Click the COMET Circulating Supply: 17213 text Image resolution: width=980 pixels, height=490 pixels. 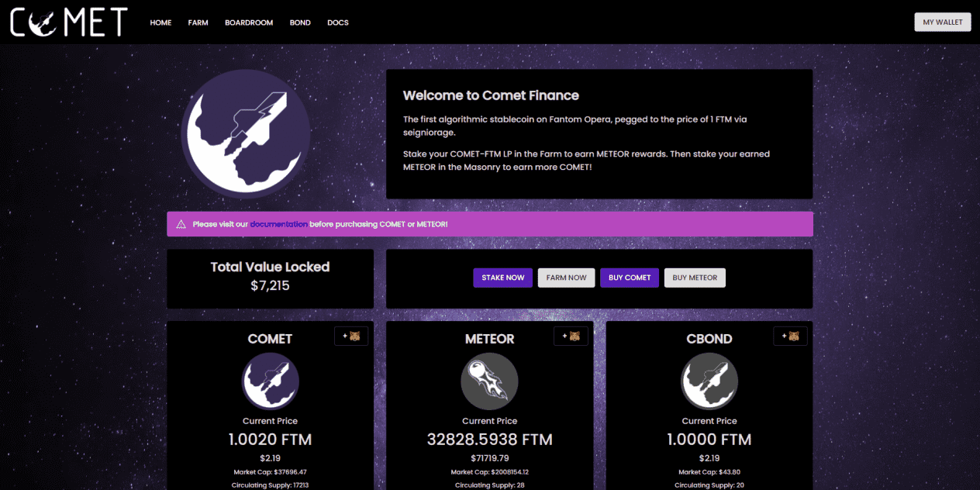[x=270, y=485]
